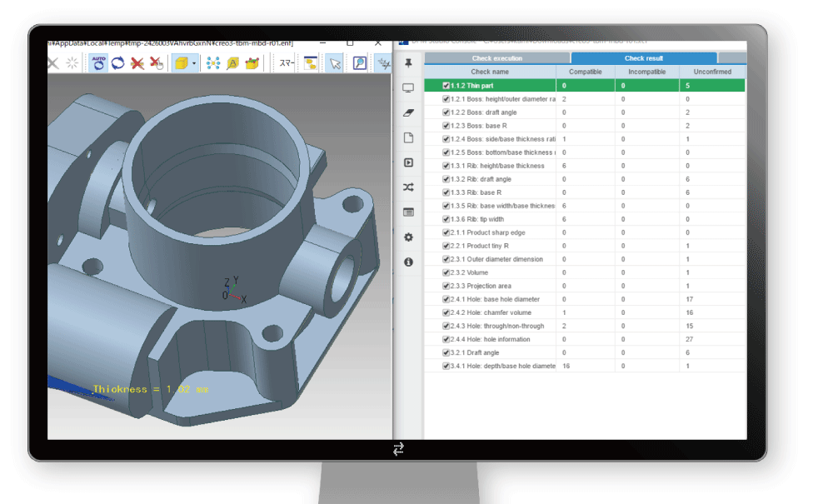Select the '2.4.1 Hole: base hole diameter' row label
833x504 pixels.
click(x=495, y=299)
